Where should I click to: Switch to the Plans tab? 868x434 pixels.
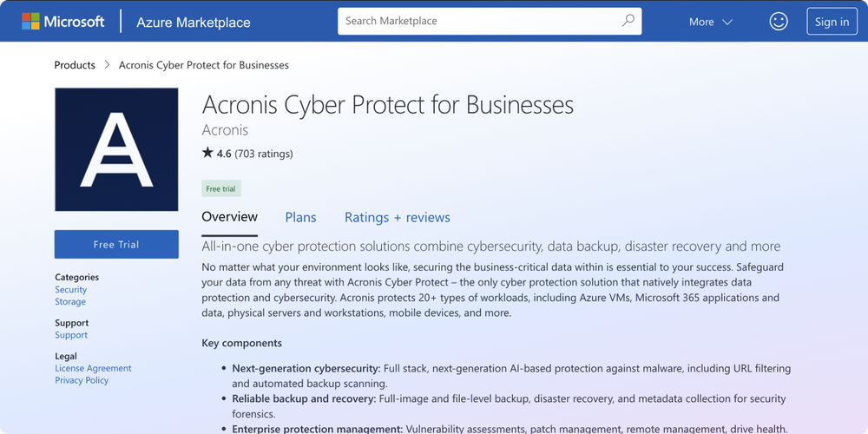(x=300, y=218)
